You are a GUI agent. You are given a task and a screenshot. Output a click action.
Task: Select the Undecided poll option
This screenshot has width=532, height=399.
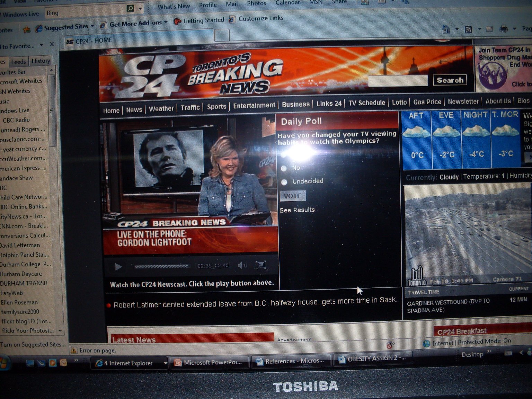(284, 182)
